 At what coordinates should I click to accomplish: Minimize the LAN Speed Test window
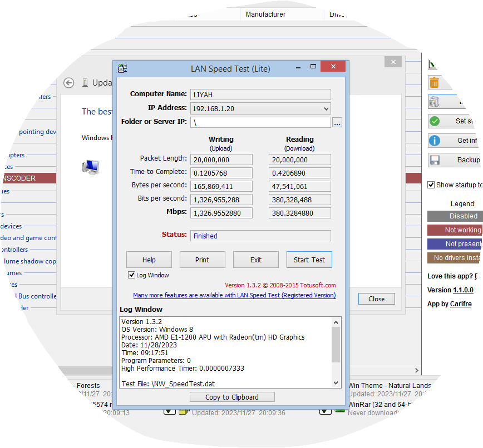[x=298, y=67]
